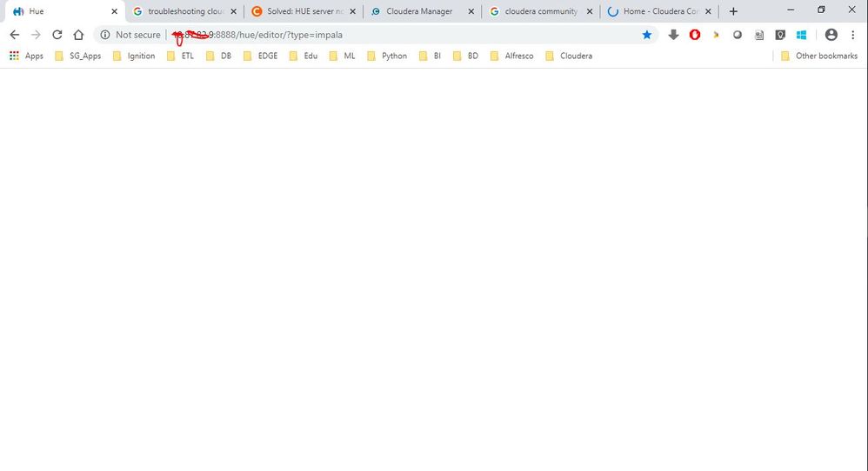Open the Python bookmark folder
The image size is (868, 471).
coord(387,56)
